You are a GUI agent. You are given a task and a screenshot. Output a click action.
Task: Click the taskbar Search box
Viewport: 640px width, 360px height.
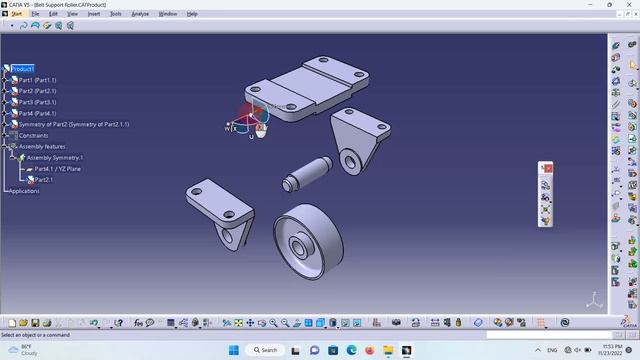[x=265, y=350]
